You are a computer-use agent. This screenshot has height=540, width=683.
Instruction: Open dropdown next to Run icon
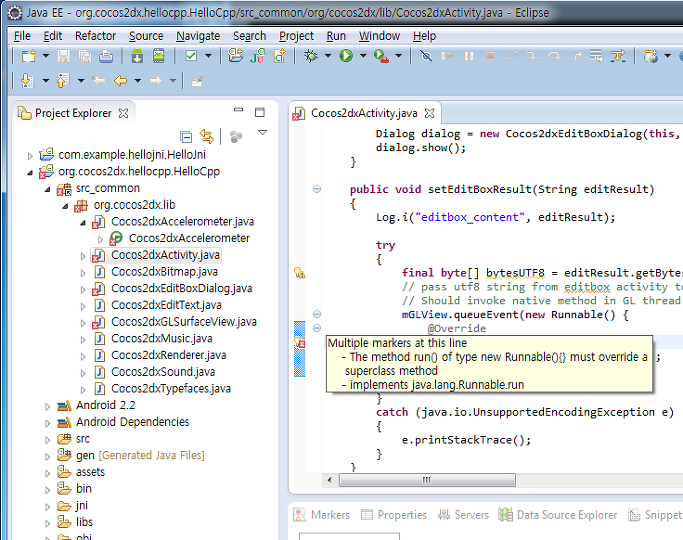point(363,56)
